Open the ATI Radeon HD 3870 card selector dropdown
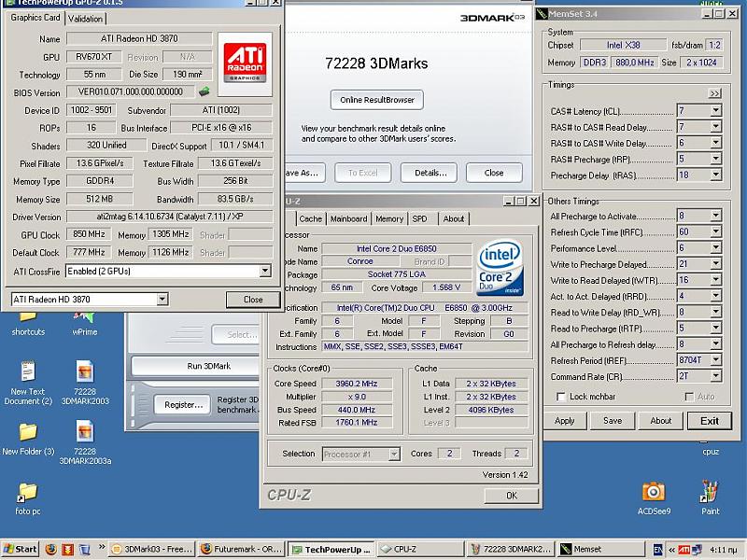 point(162,299)
